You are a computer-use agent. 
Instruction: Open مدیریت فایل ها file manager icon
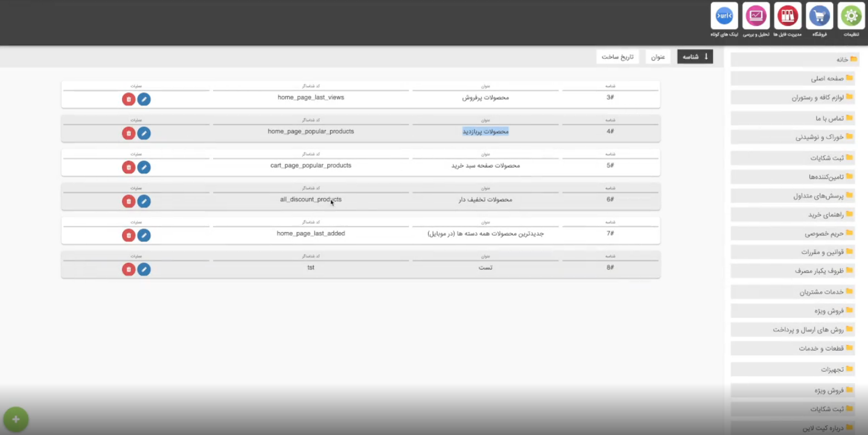click(788, 16)
